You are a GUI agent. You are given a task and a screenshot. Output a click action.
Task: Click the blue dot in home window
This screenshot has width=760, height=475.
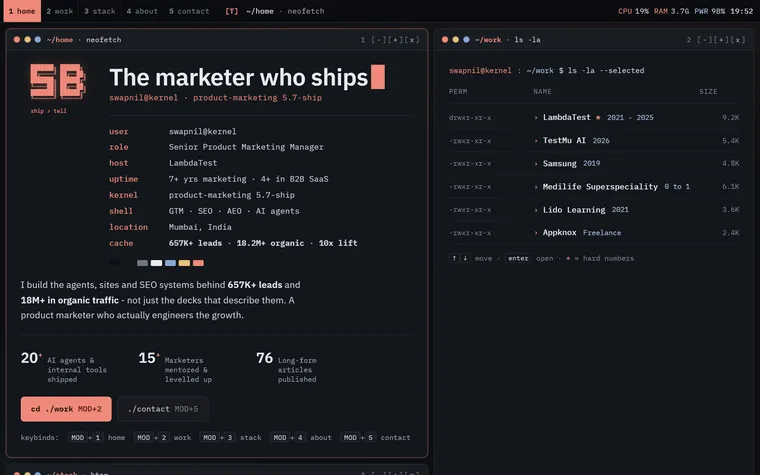[38, 40]
